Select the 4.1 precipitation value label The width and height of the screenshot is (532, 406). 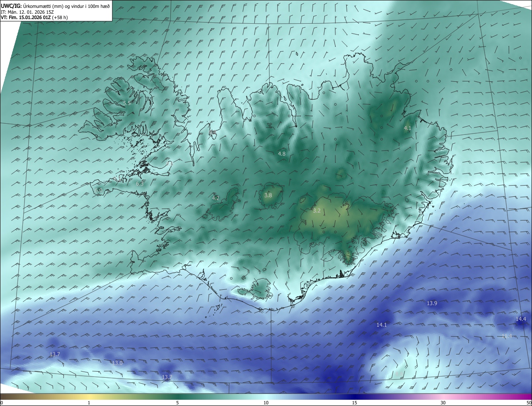(408, 128)
